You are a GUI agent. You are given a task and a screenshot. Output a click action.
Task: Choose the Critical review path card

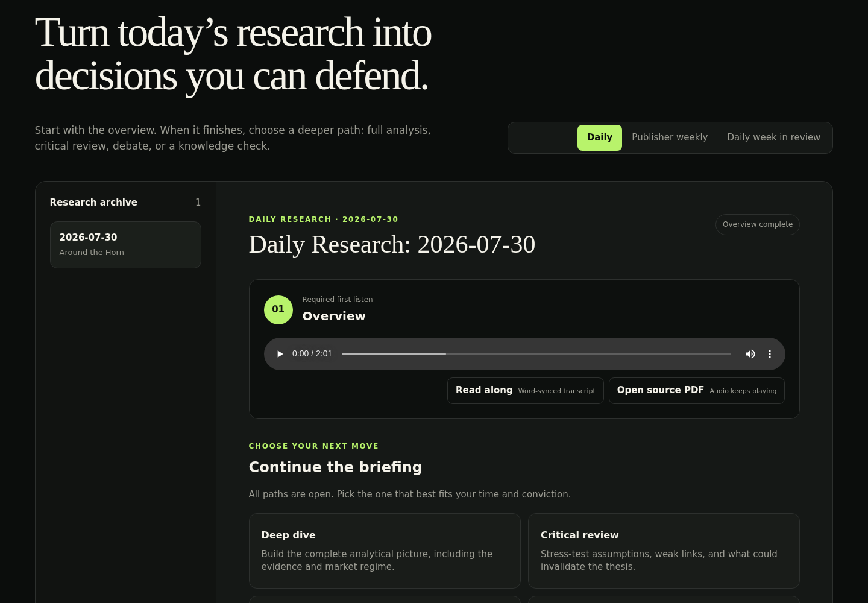pos(664,551)
